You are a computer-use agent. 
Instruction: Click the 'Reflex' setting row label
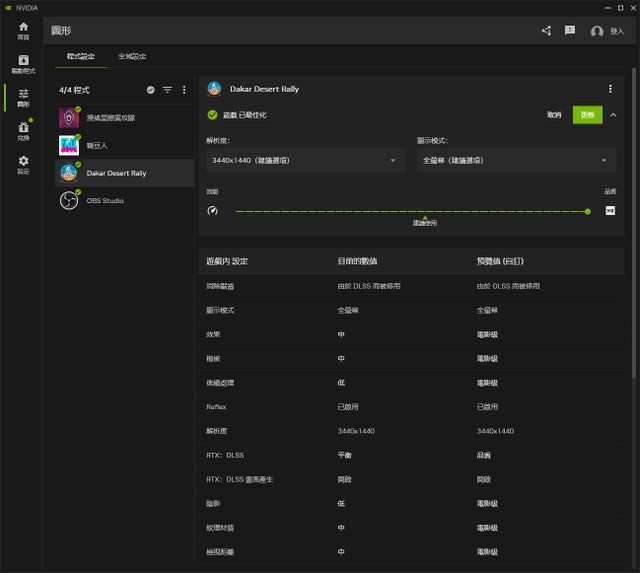[x=216, y=407]
